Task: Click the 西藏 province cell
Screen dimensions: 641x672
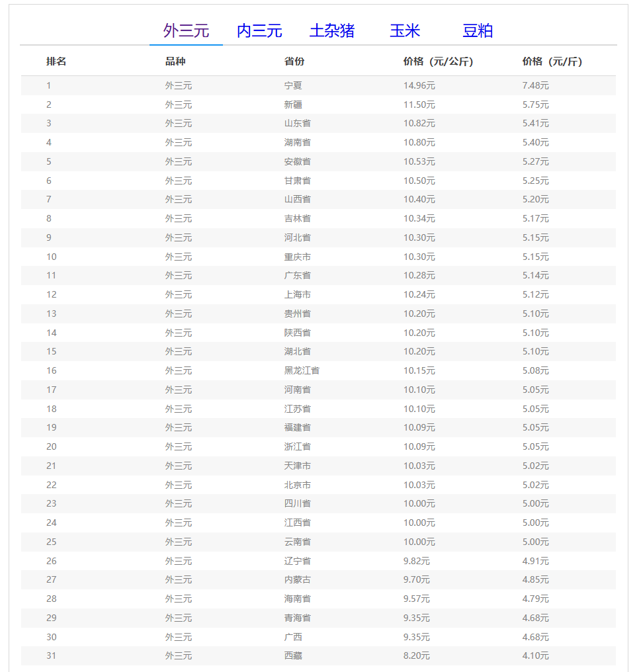Action: pos(293,656)
